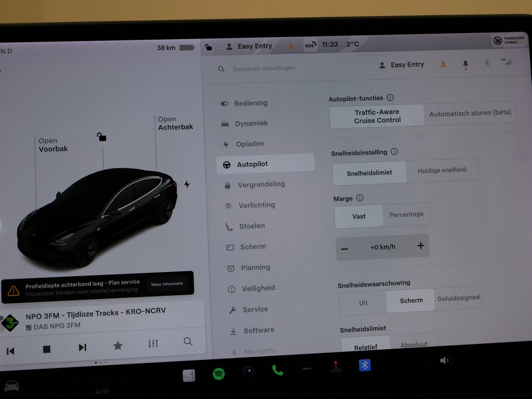Go to Vergrendeling settings

pyautogui.click(x=261, y=184)
